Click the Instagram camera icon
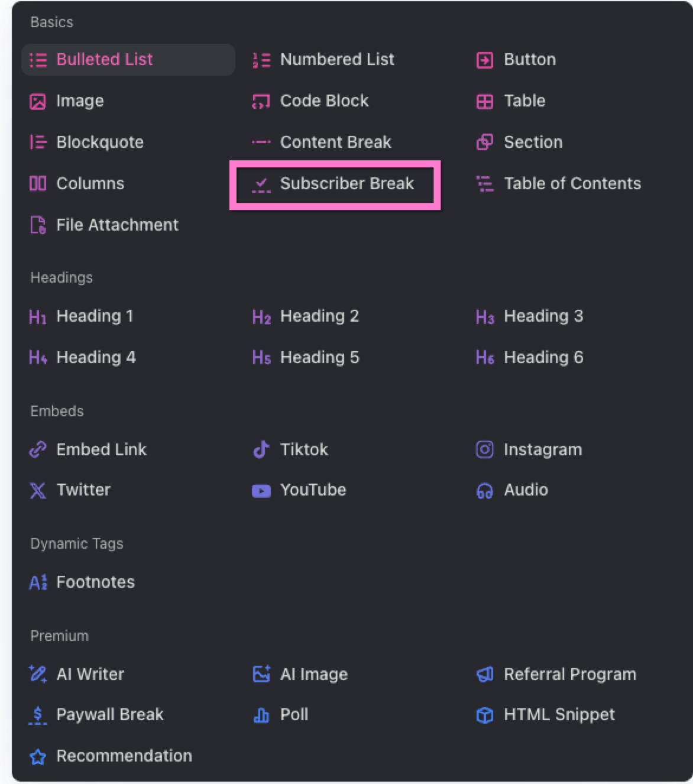Viewport: 693px width, 784px height. tap(485, 450)
